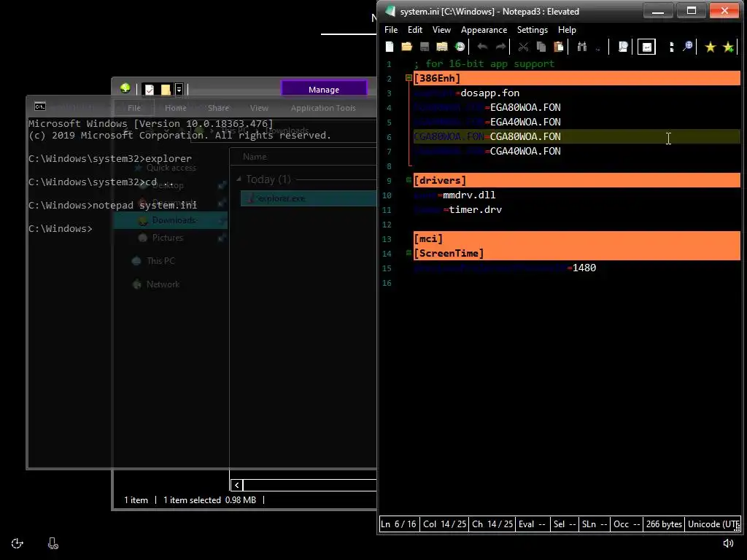Image resolution: width=747 pixels, height=560 pixels.
Task: Collapse the Today (1) group in Explorer
Action: click(x=239, y=179)
